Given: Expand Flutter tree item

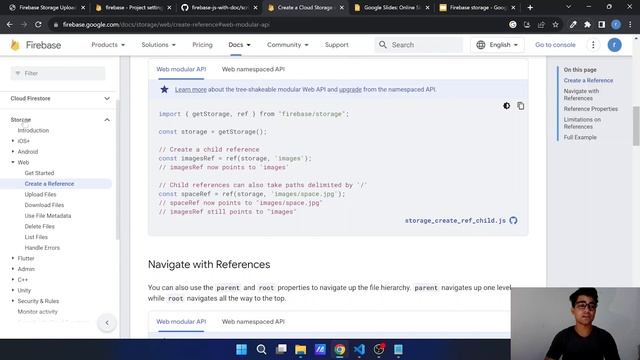Looking at the screenshot, I should click(13, 258).
